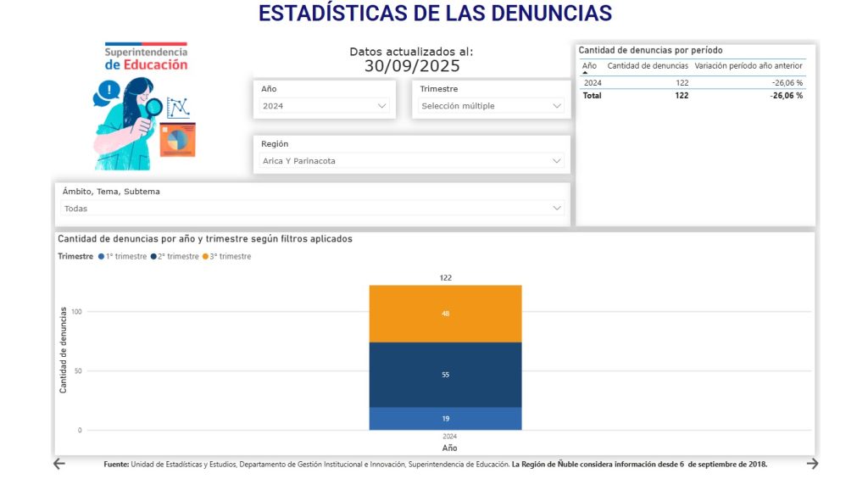
Task: Click the Superintendencia de Educación logo
Action: click(146, 58)
